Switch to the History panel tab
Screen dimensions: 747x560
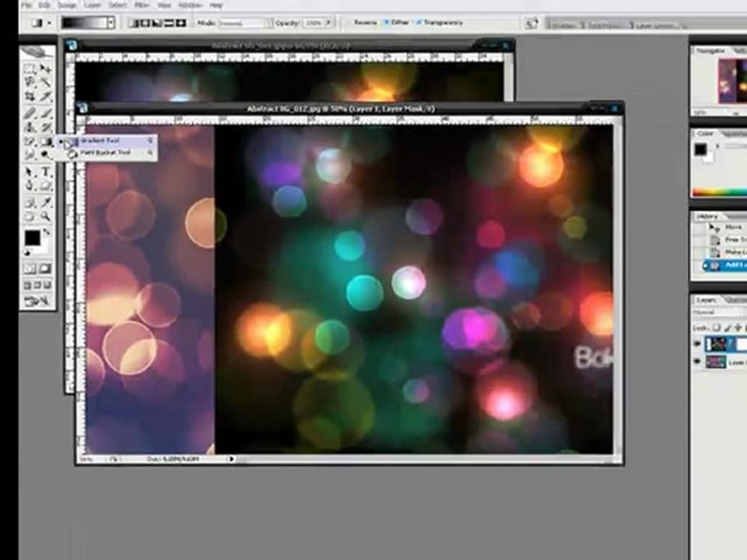(x=707, y=217)
